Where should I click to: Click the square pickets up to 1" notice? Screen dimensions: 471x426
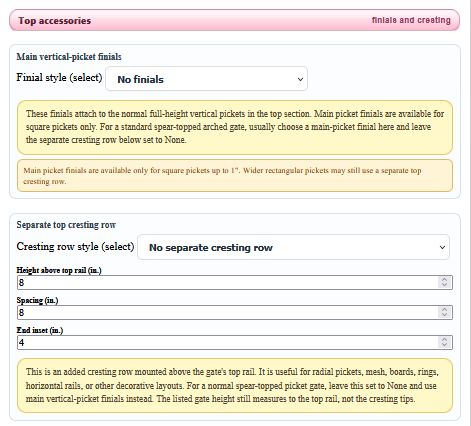pos(235,176)
